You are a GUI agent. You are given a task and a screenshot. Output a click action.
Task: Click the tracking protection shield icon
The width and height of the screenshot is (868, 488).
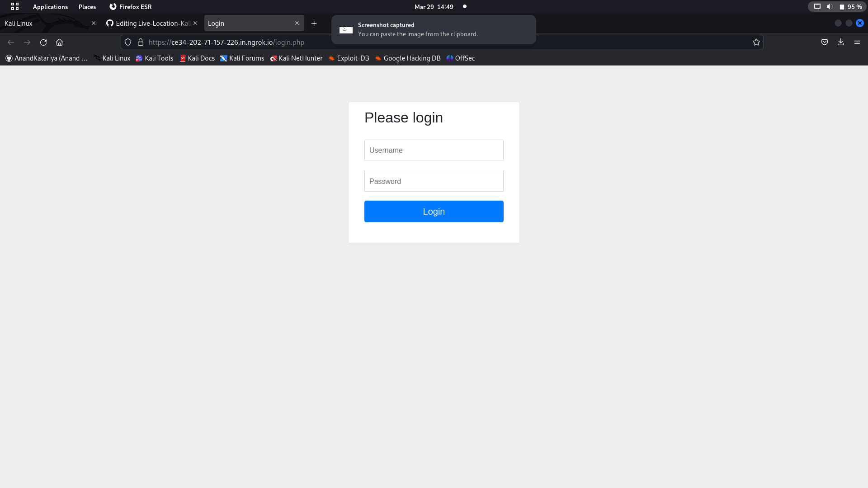click(x=128, y=42)
